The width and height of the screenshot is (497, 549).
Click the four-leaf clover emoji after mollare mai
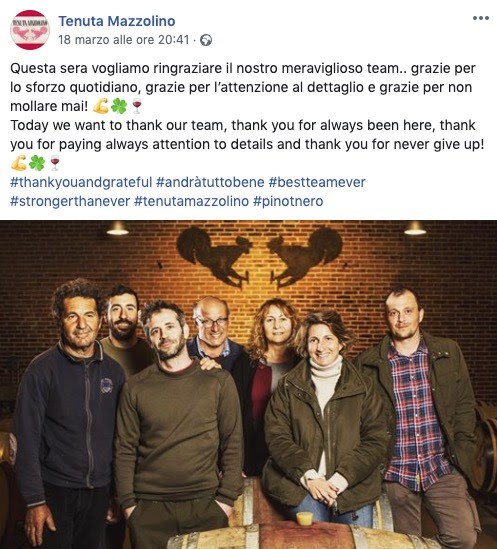tap(119, 106)
